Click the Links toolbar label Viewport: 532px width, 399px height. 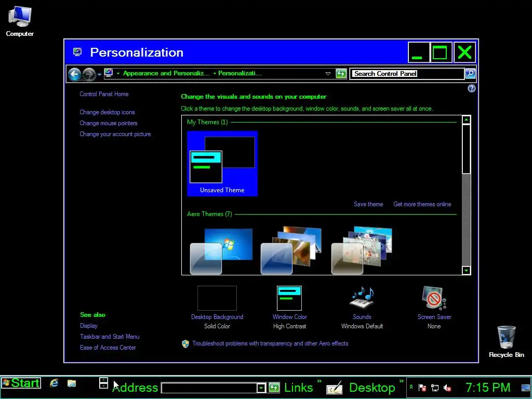pyautogui.click(x=298, y=388)
